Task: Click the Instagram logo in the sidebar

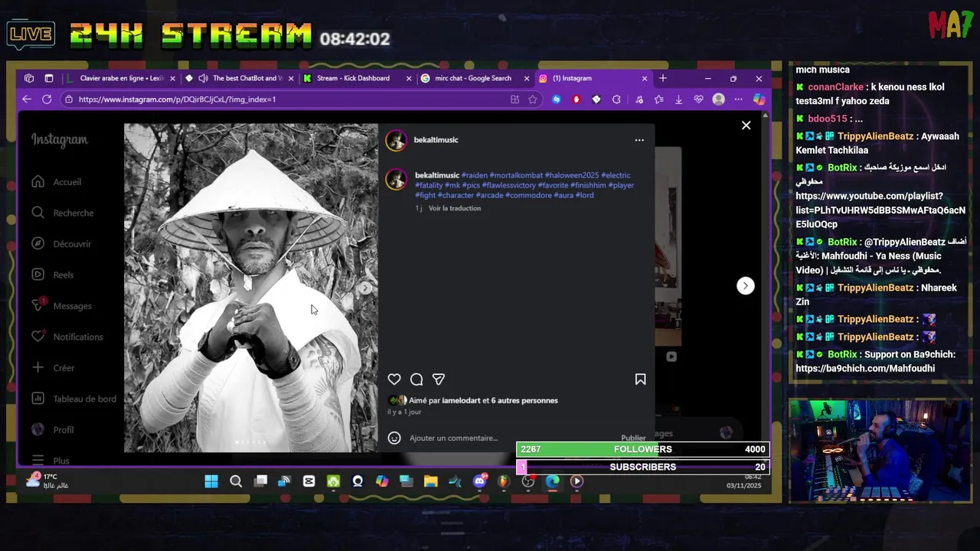Action: (59, 139)
